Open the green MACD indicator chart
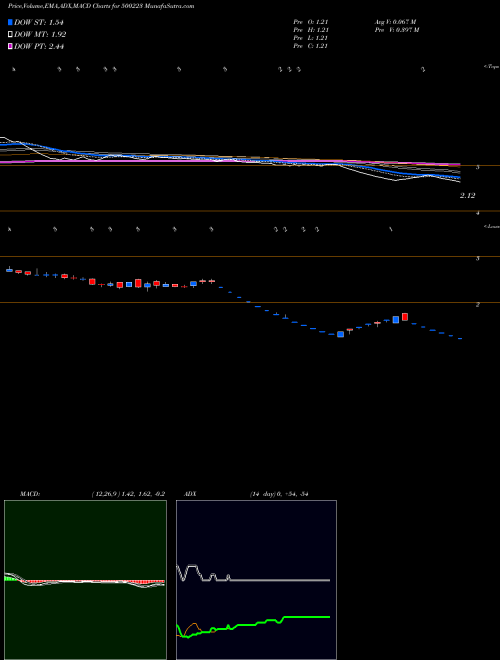The height and width of the screenshot is (660, 500). tap(85, 580)
